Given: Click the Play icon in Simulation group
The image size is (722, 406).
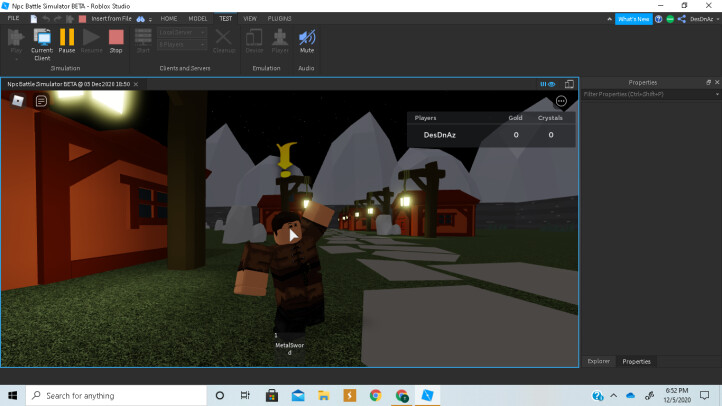Looking at the screenshot, I should [x=16, y=37].
